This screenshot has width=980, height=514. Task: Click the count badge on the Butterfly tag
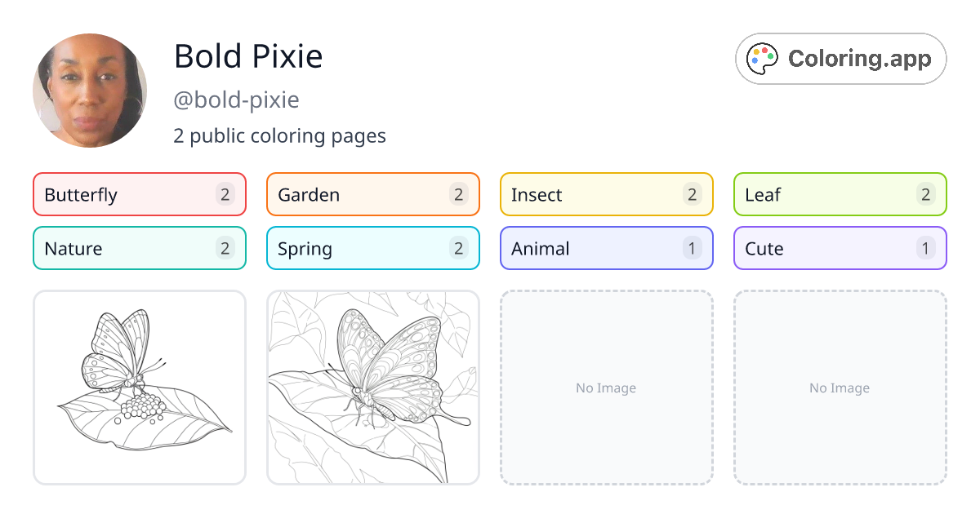pyautogui.click(x=225, y=194)
